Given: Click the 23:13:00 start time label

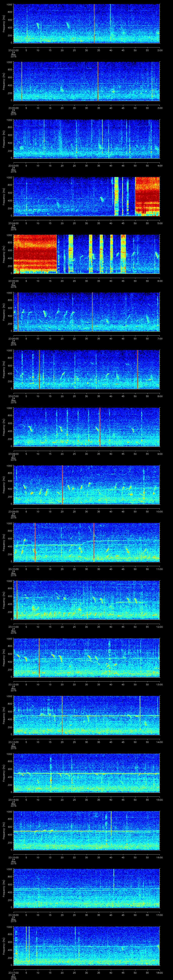Looking at the screenshot, I should 13,742.
